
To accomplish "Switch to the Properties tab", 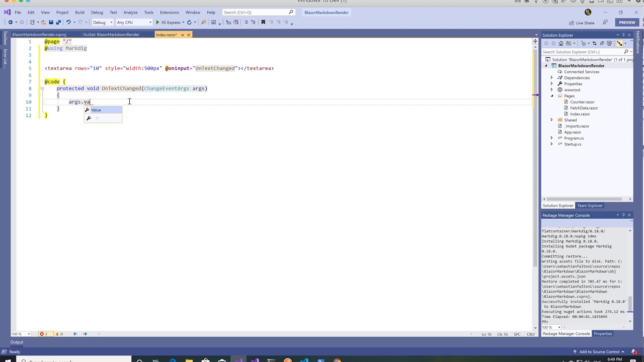I will (603, 334).
